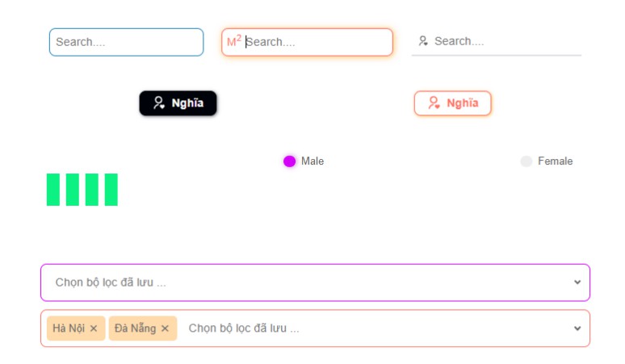Select the Female radio option
This screenshot has width=625, height=364.
click(526, 161)
